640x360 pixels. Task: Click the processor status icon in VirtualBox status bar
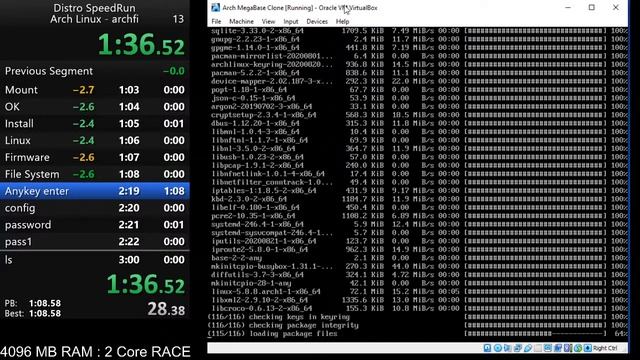[x=567, y=348]
